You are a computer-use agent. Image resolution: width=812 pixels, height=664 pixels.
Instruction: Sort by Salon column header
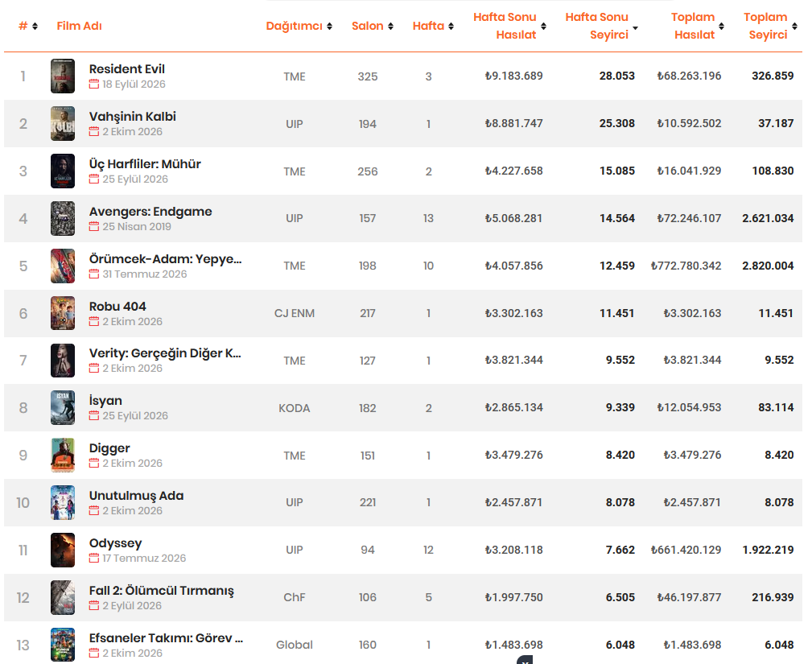coord(372,26)
